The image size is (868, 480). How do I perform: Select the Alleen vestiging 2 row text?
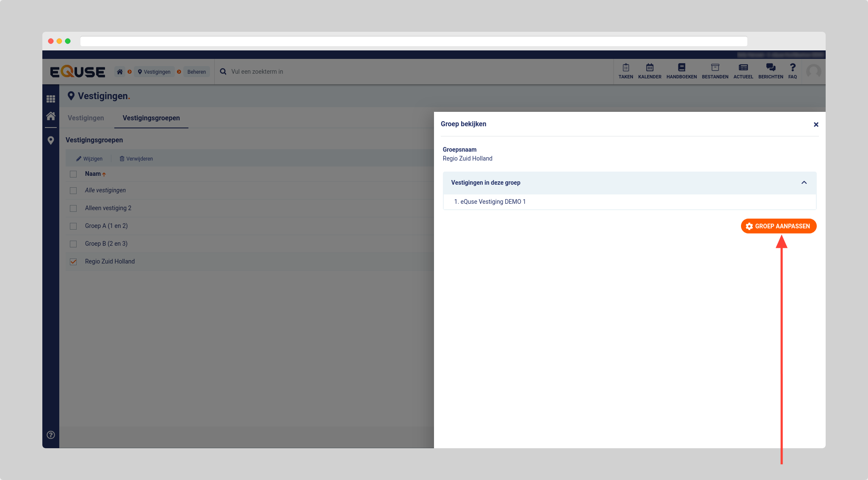point(108,208)
